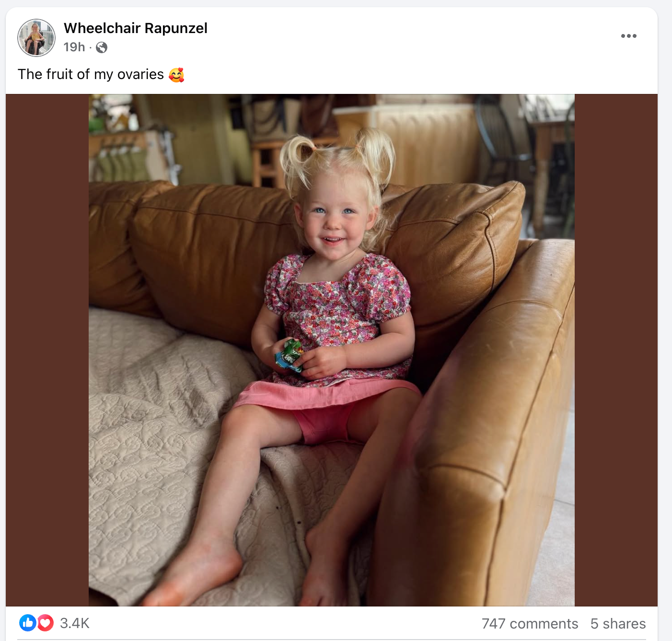Click the green snack packet in the photo
The width and height of the screenshot is (672, 641).
click(x=289, y=355)
